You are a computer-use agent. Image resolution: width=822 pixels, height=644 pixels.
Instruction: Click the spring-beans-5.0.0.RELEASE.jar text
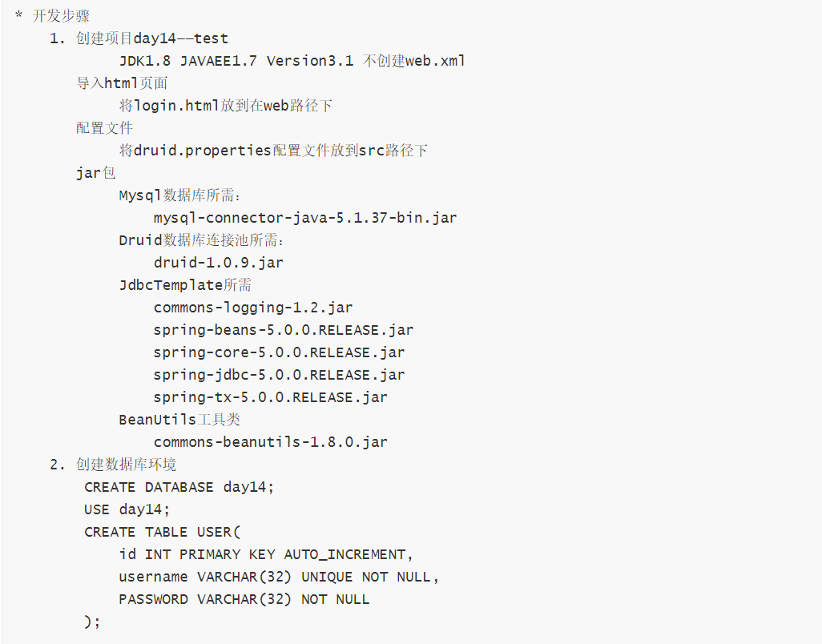pos(284,330)
